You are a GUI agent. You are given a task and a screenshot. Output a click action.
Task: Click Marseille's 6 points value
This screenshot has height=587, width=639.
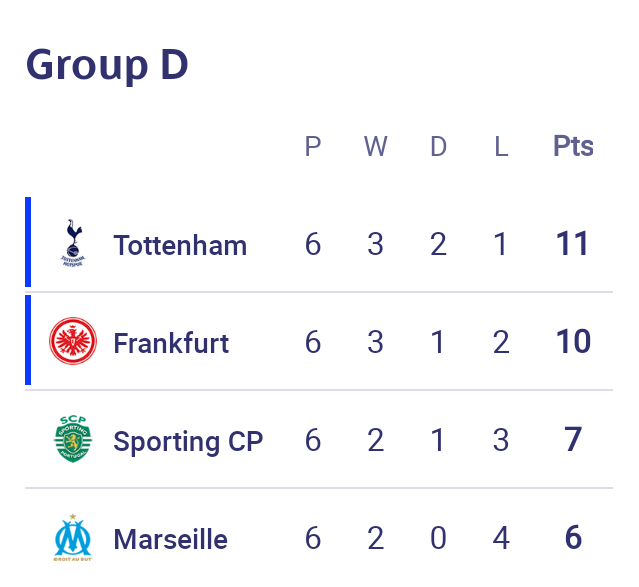[x=573, y=538]
